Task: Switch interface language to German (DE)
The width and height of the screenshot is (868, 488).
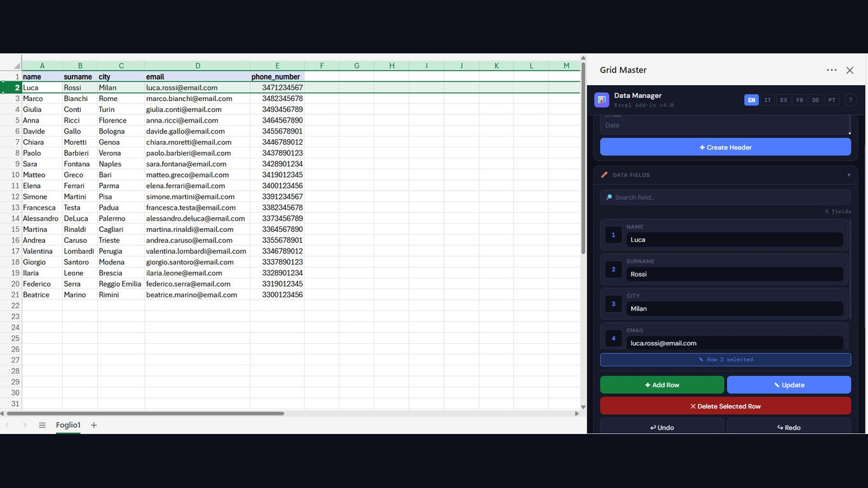Action: point(815,100)
